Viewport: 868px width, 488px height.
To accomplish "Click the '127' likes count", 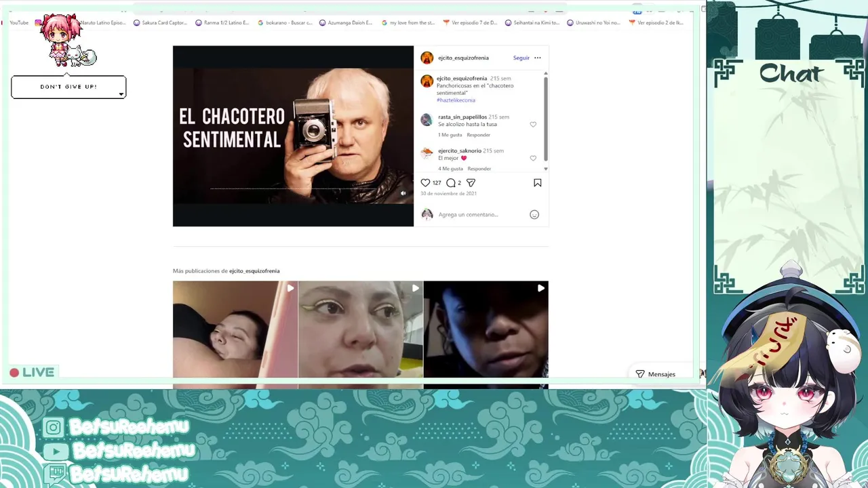I will (437, 183).
